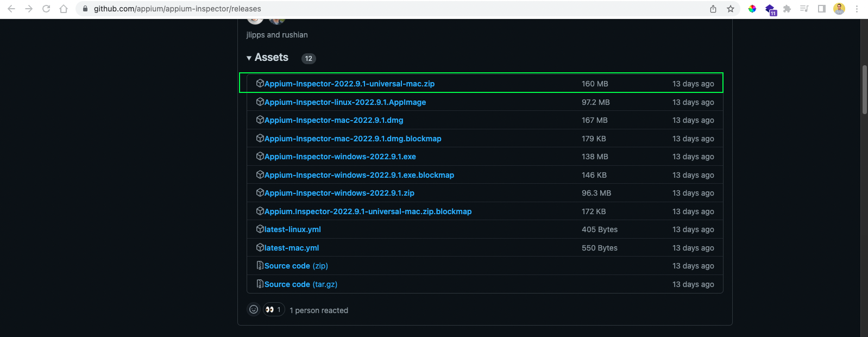Click zip file icon beside Source code (zip)

(260, 265)
